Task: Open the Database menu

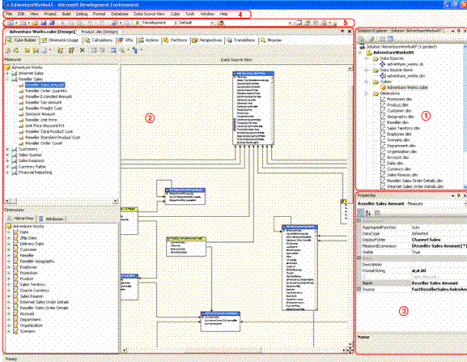Action: click(x=120, y=14)
